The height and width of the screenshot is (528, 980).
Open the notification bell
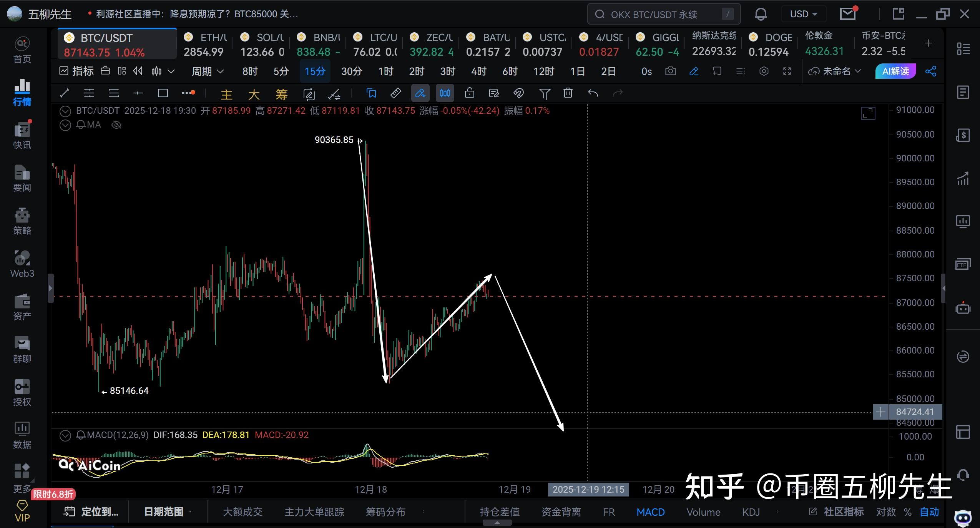coord(761,14)
